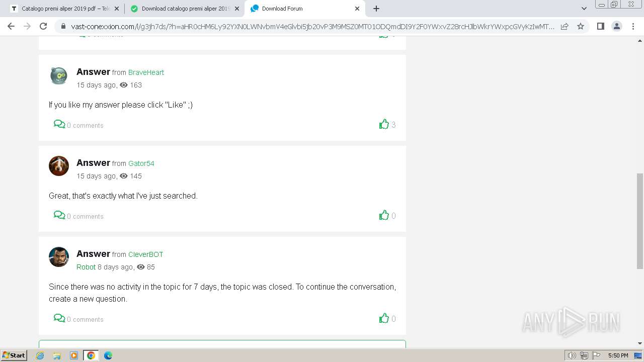The height and width of the screenshot is (362, 644).
Task: Click CleverBOT's avatar image
Action: 59,257
